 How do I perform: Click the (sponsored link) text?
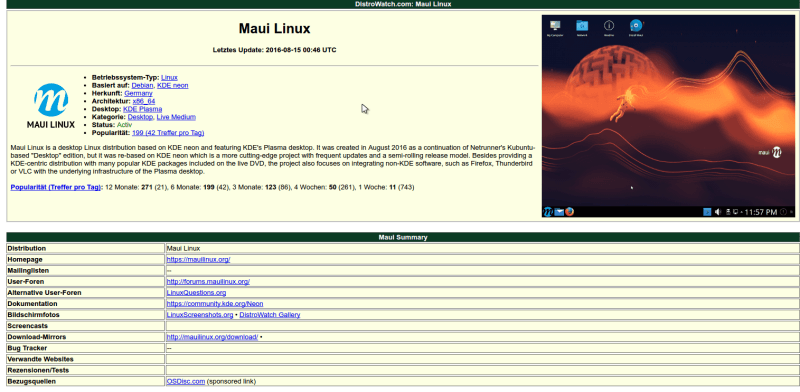pyautogui.click(x=231, y=381)
